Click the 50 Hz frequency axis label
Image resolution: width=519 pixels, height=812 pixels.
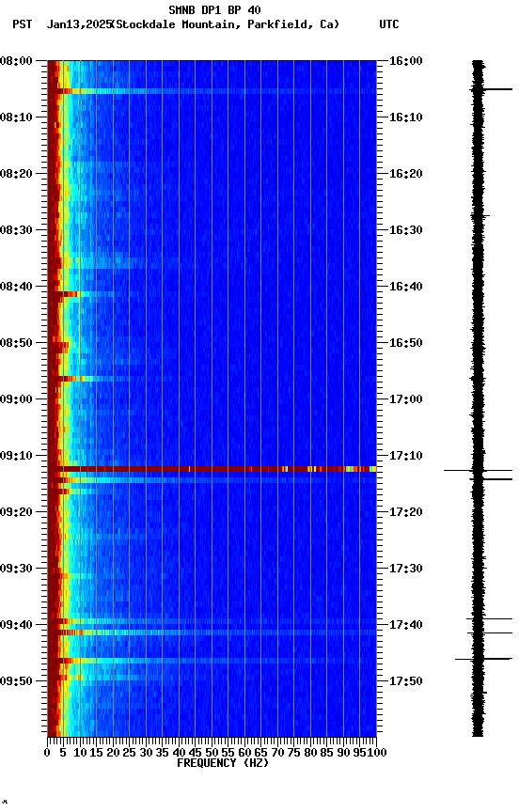point(212,754)
